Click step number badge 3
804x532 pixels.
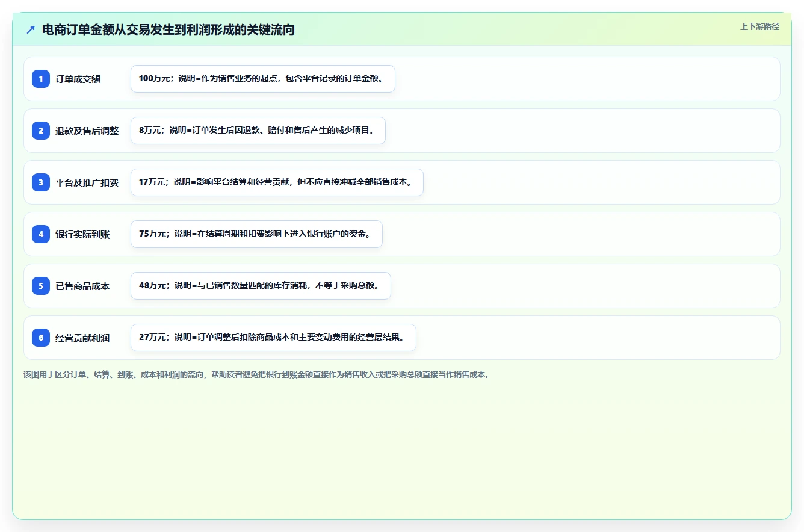41,182
